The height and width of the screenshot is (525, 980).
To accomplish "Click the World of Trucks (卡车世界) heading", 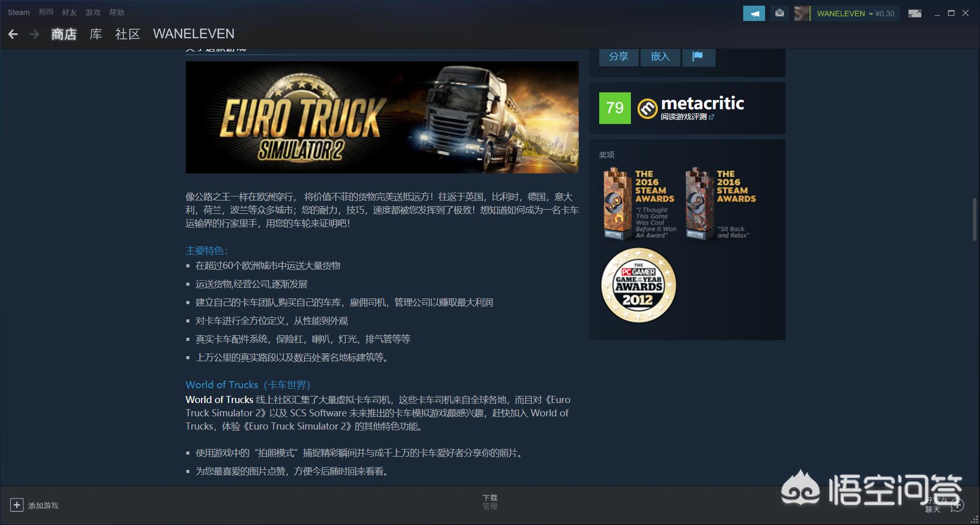I will pyautogui.click(x=248, y=385).
